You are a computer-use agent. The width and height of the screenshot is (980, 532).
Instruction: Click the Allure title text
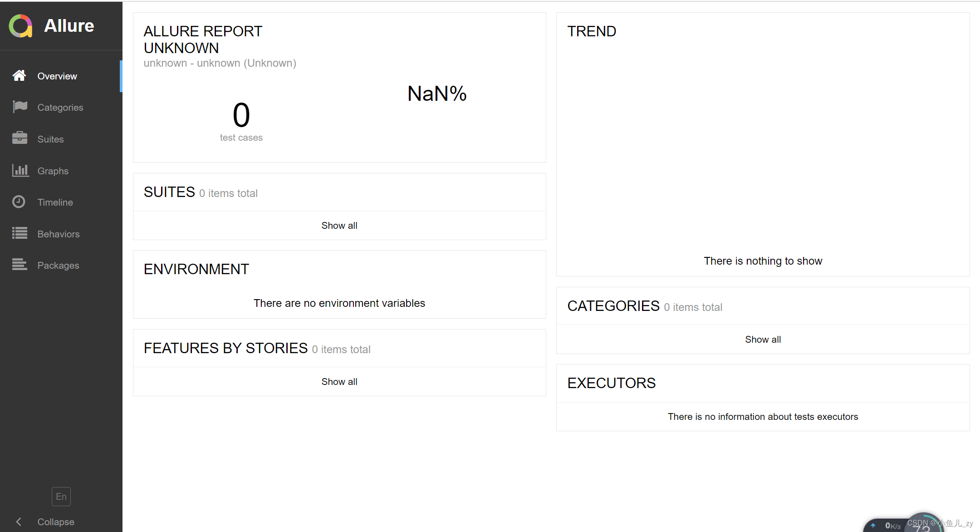click(69, 26)
